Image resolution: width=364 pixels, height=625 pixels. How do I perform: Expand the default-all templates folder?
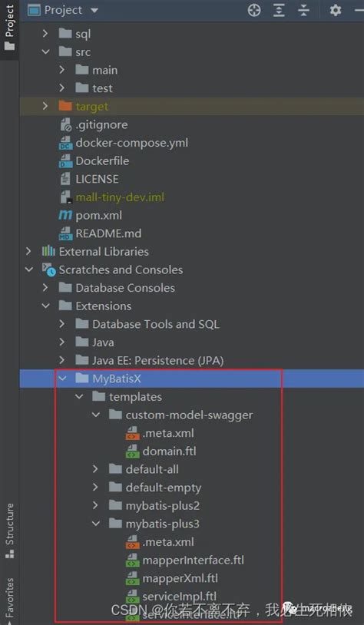coord(95,469)
